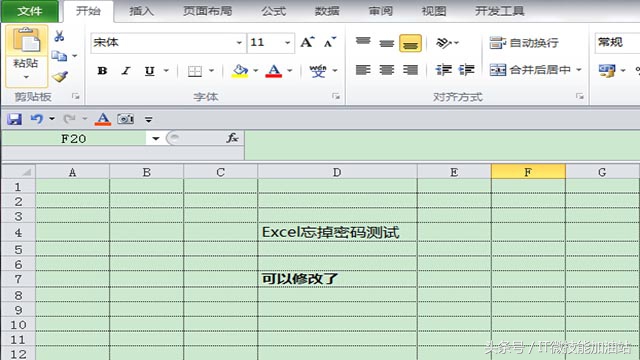
Task: Center text horizontally
Action: point(386,70)
